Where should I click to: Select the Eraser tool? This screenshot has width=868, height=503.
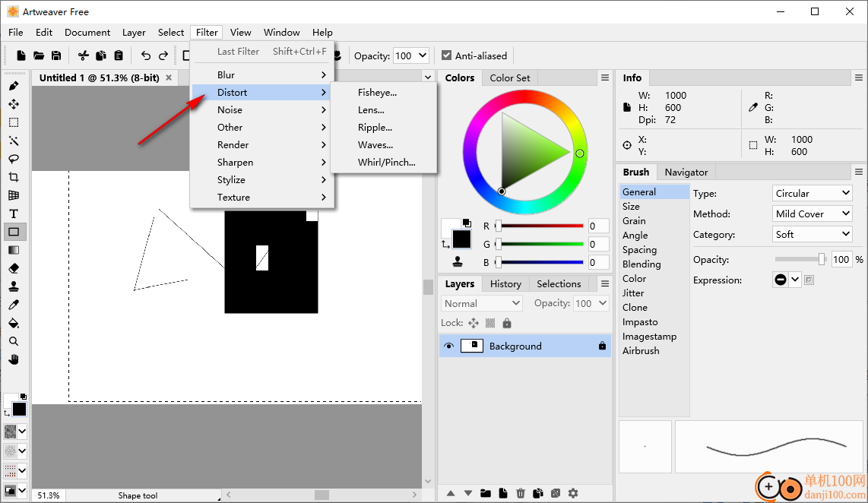(x=14, y=268)
